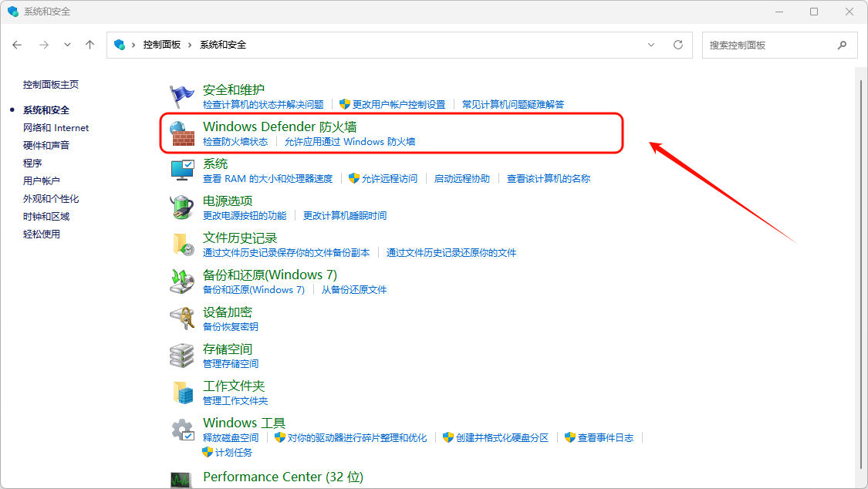The image size is (868, 489).
Task: Click the refresh button beside address bar
Action: 678,45
